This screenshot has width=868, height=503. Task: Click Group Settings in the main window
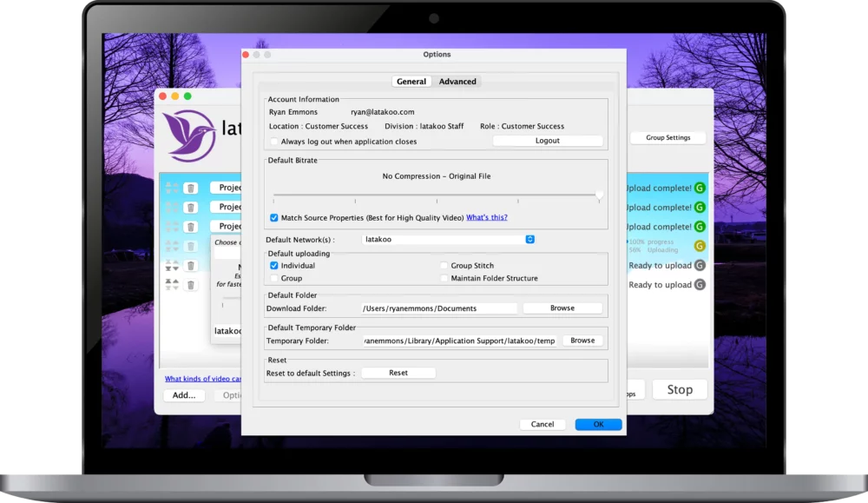click(x=668, y=137)
